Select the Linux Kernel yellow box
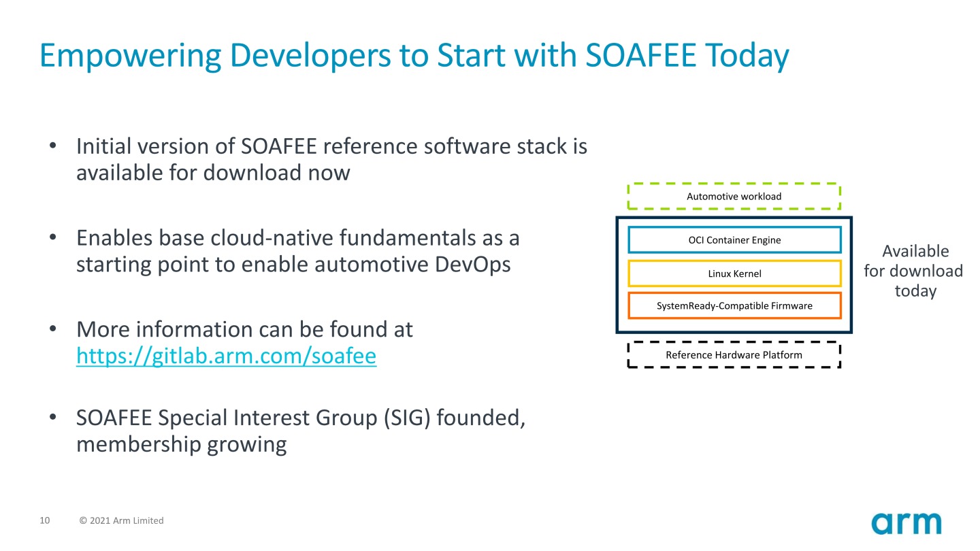This screenshot has width=980, height=551. (x=734, y=273)
